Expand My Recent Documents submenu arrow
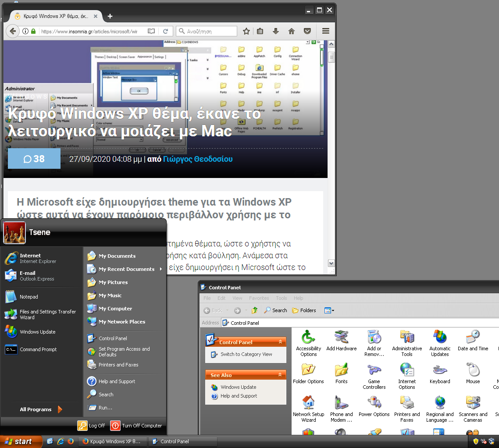 pos(161,269)
